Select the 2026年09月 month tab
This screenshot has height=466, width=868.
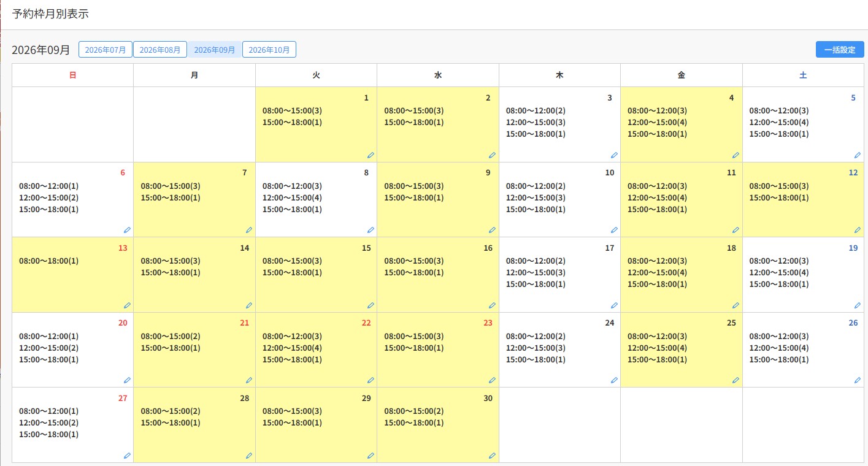[x=215, y=50]
